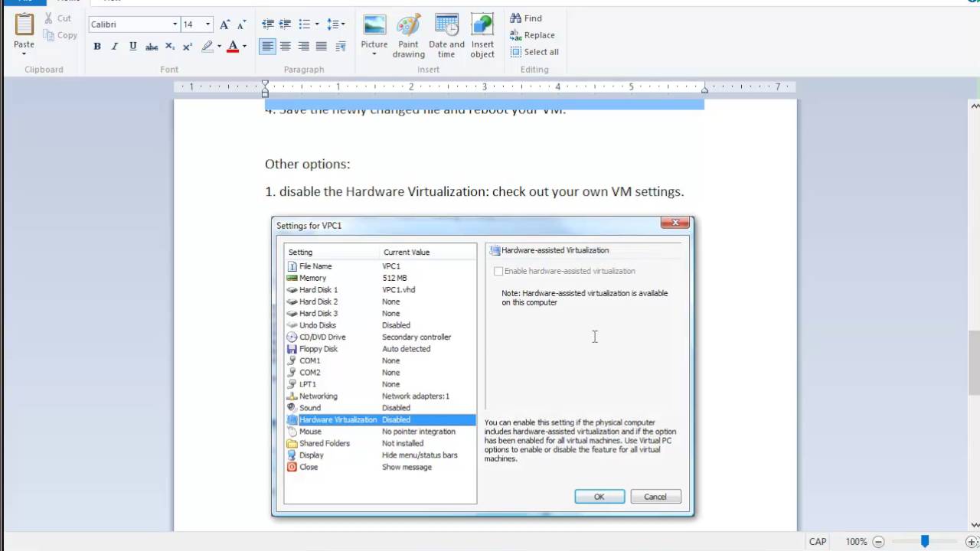Expand the bullet list styles arrow
This screenshot has width=980, height=551.
pos(317,24)
